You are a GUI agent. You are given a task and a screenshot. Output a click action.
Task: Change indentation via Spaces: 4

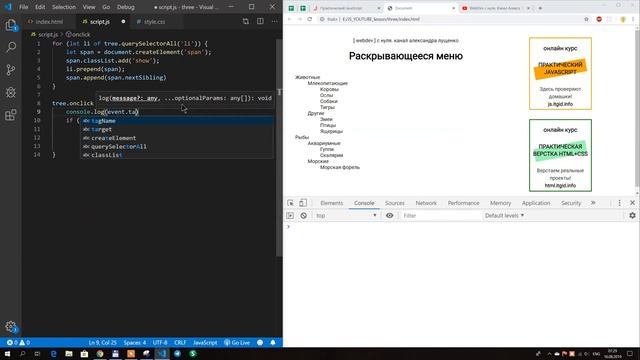(135, 342)
